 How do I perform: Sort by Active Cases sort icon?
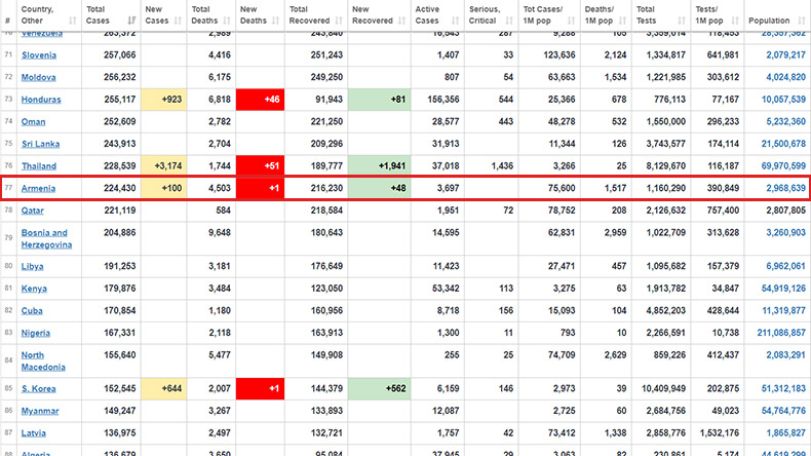tap(455, 21)
